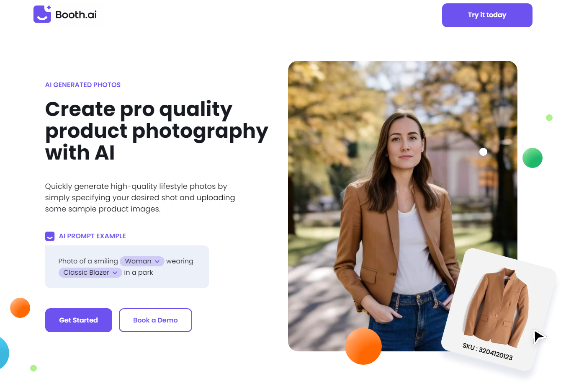This screenshot has height=392, width=566.
Task: Click the black cursor arrow on product card
Action: (539, 337)
